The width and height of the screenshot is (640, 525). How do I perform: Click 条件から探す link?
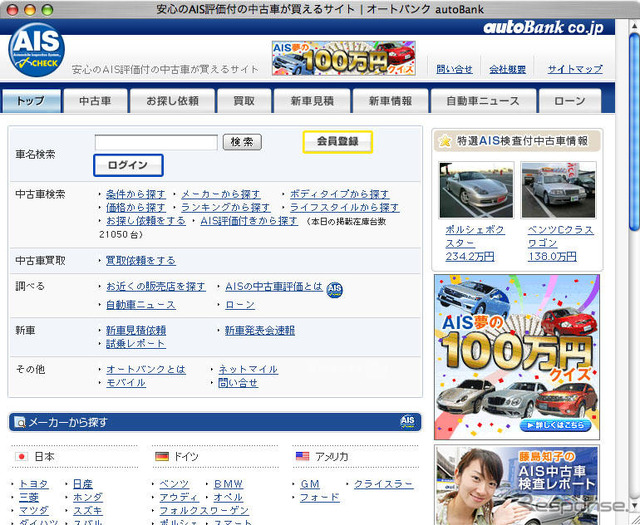pos(136,194)
